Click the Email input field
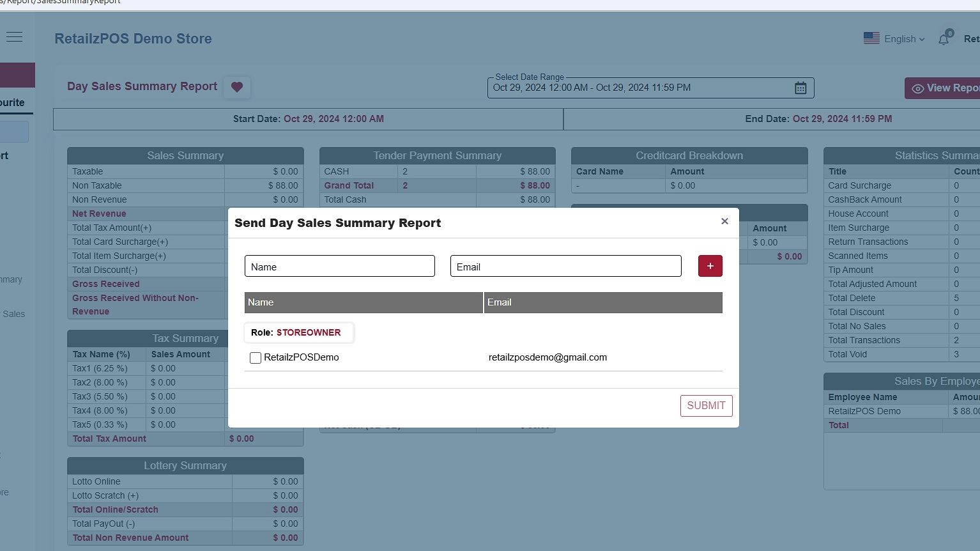Image resolution: width=980 pixels, height=551 pixels. tap(565, 267)
